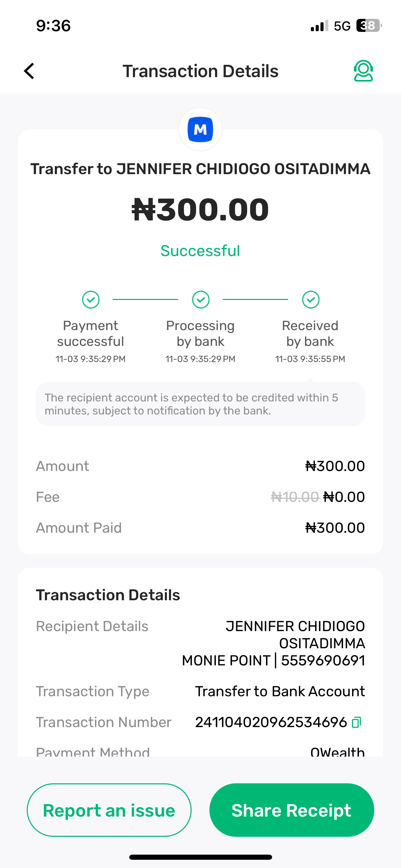The width and height of the screenshot is (401, 868).
Task: Tap the home indicator bar
Action: point(200,857)
